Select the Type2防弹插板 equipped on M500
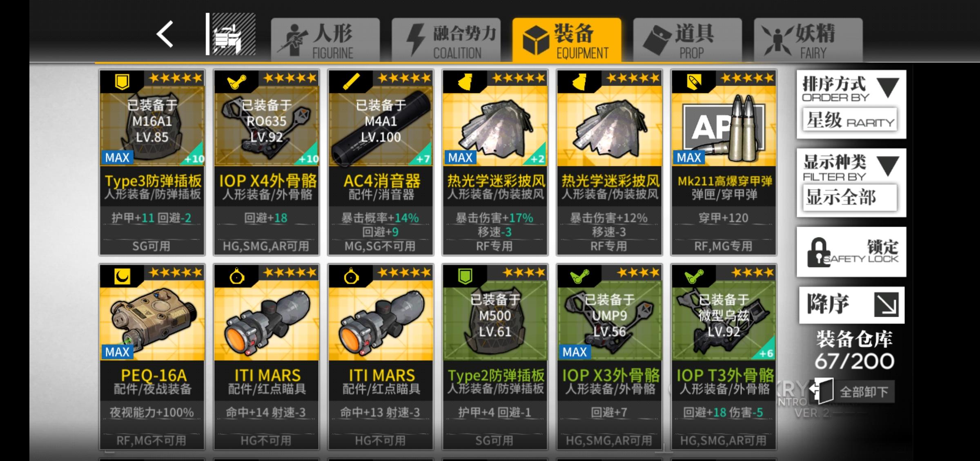The width and height of the screenshot is (980, 461). pyautogui.click(x=495, y=356)
